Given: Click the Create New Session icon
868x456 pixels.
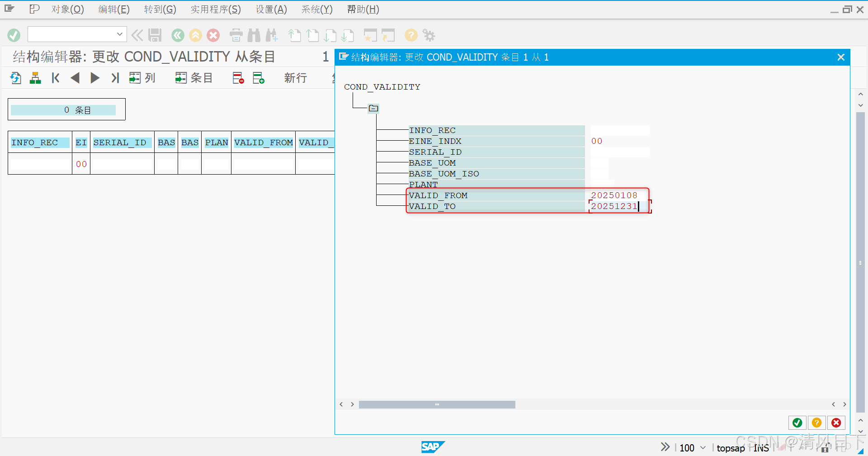Looking at the screenshot, I should pos(370,35).
